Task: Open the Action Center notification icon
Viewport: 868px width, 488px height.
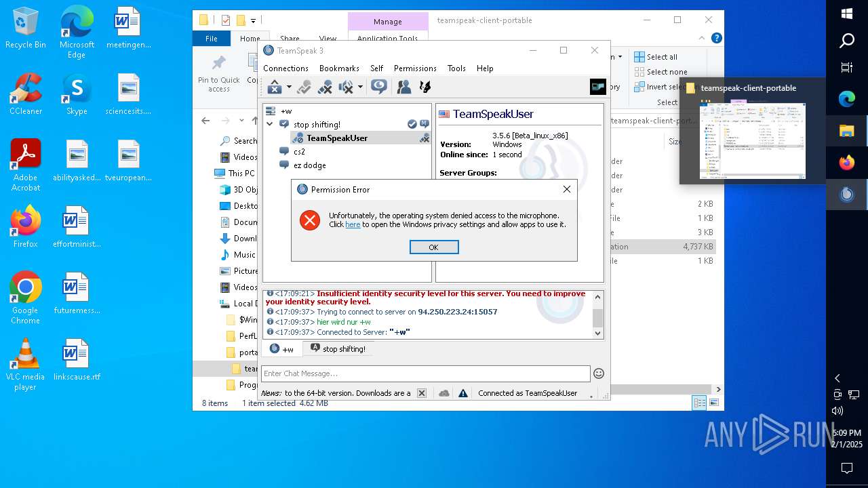Action: click(x=847, y=468)
